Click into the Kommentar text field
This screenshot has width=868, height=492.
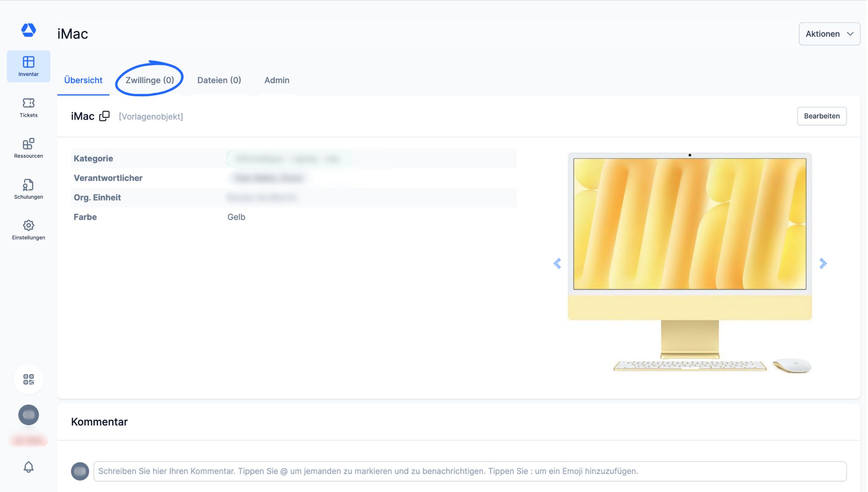pos(470,471)
